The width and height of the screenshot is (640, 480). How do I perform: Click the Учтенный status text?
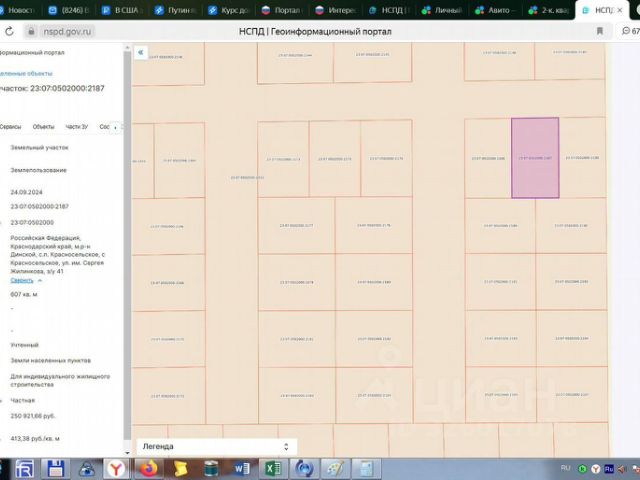pos(24,345)
